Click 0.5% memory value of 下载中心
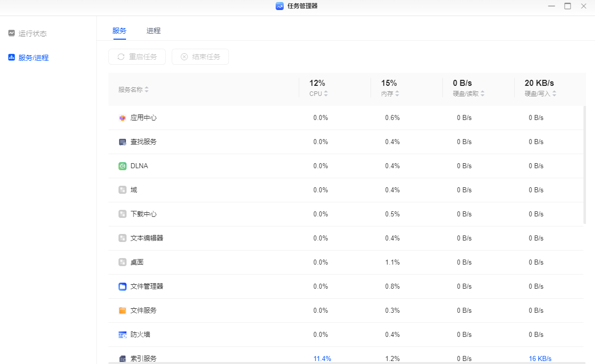 pyautogui.click(x=392, y=214)
